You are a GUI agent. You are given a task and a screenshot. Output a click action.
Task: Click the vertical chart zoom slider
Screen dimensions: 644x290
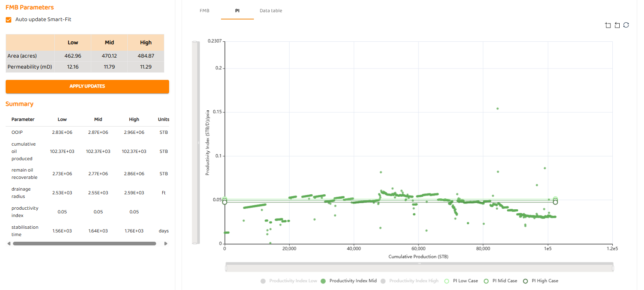point(195,142)
